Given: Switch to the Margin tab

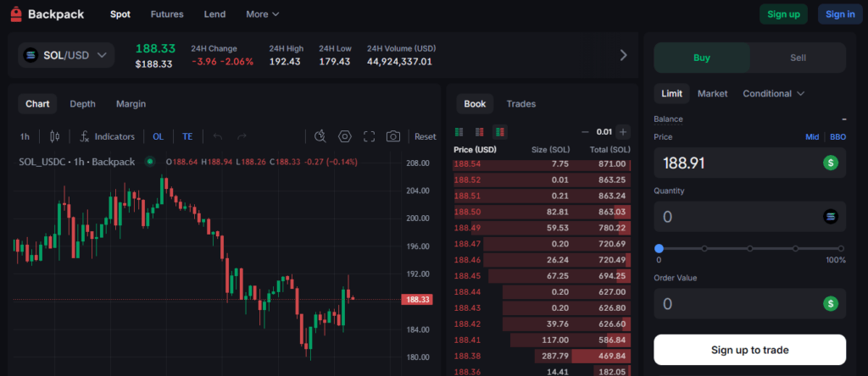Looking at the screenshot, I should [x=131, y=104].
